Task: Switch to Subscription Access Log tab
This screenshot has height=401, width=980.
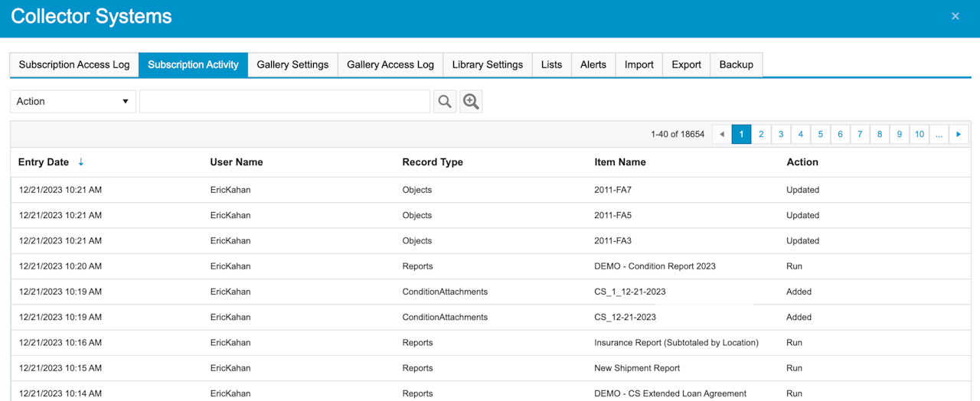Action: [x=74, y=65]
